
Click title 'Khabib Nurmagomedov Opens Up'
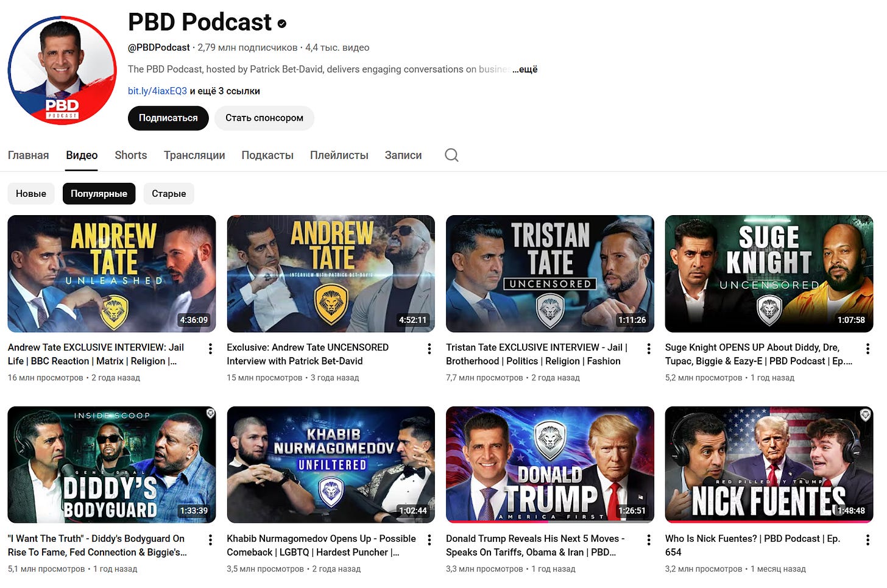(321, 545)
